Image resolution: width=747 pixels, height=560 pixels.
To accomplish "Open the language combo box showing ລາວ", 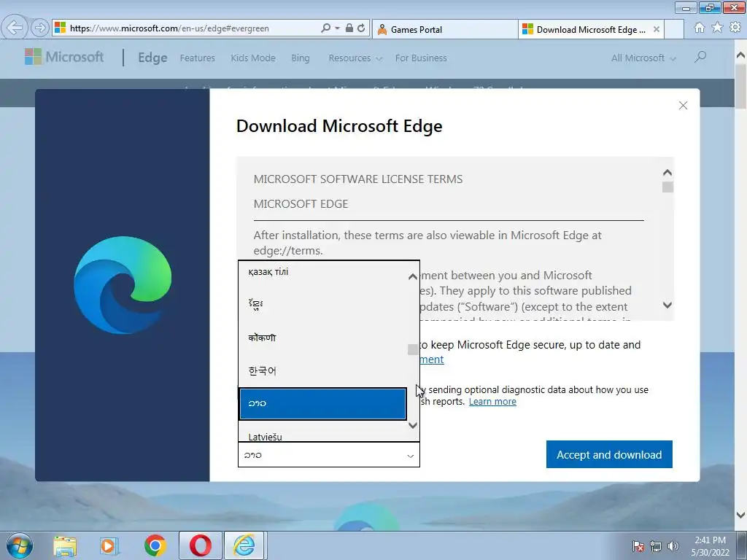I will pos(329,455).
